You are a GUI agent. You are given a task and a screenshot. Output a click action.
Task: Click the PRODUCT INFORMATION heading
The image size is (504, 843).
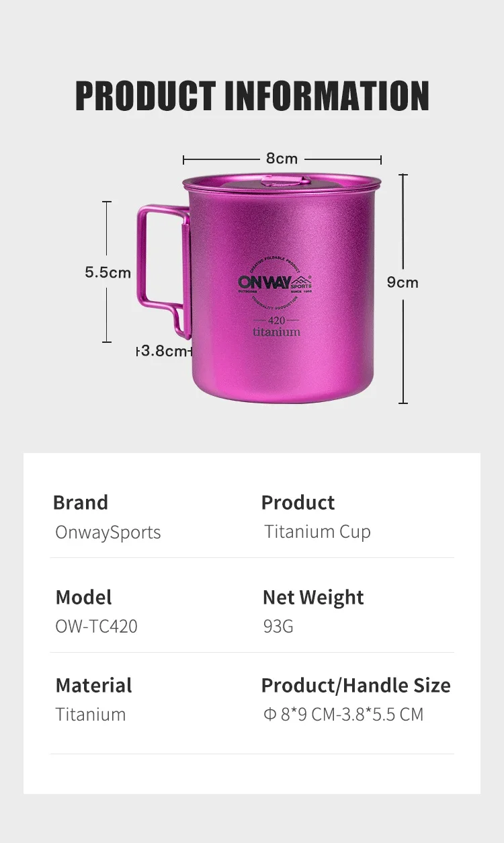(x=252, y=95)
